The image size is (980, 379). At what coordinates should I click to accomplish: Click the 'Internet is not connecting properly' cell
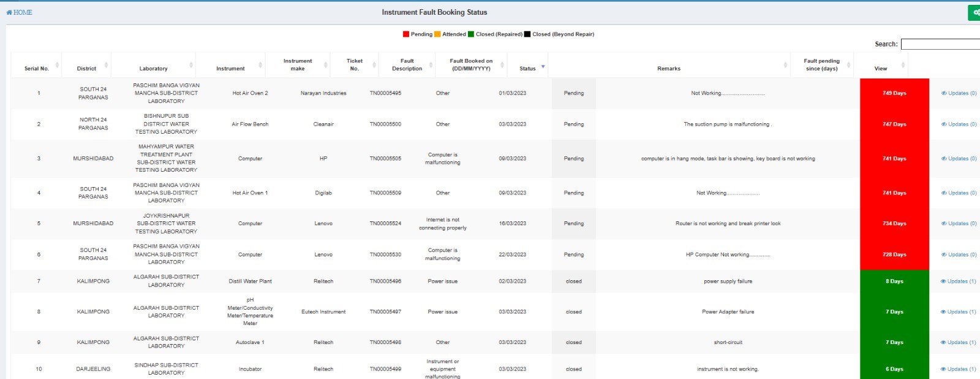(x=443, y=223)
